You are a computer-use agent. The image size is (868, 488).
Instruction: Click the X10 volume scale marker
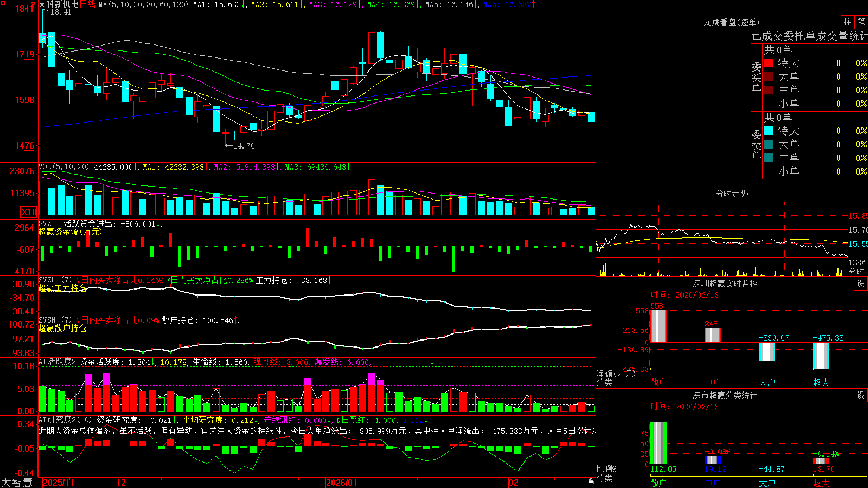coord(29,212)
